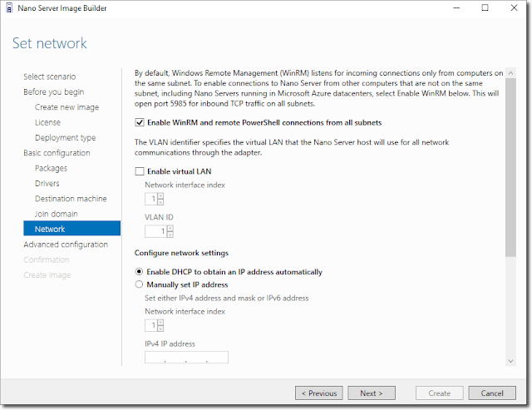This screenshot has height=410, width=532.
Task: Click the VLAN ID spinner field
Action: click(x=159, y=231)
